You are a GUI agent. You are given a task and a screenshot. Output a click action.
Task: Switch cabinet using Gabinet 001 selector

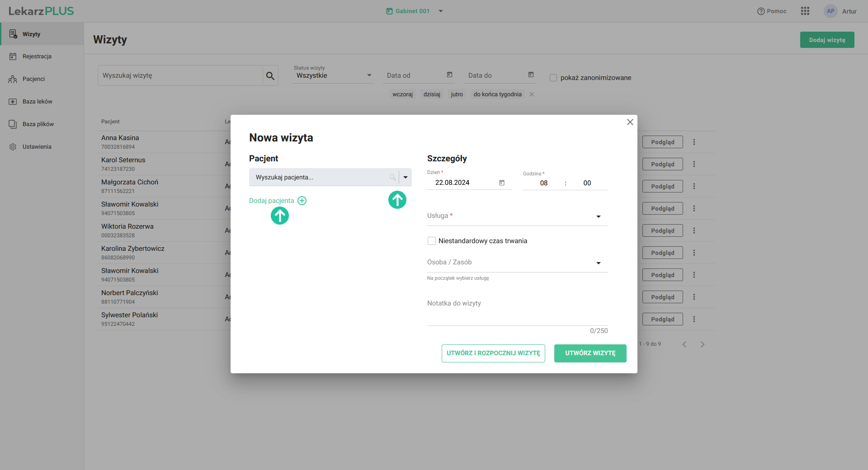414,11
